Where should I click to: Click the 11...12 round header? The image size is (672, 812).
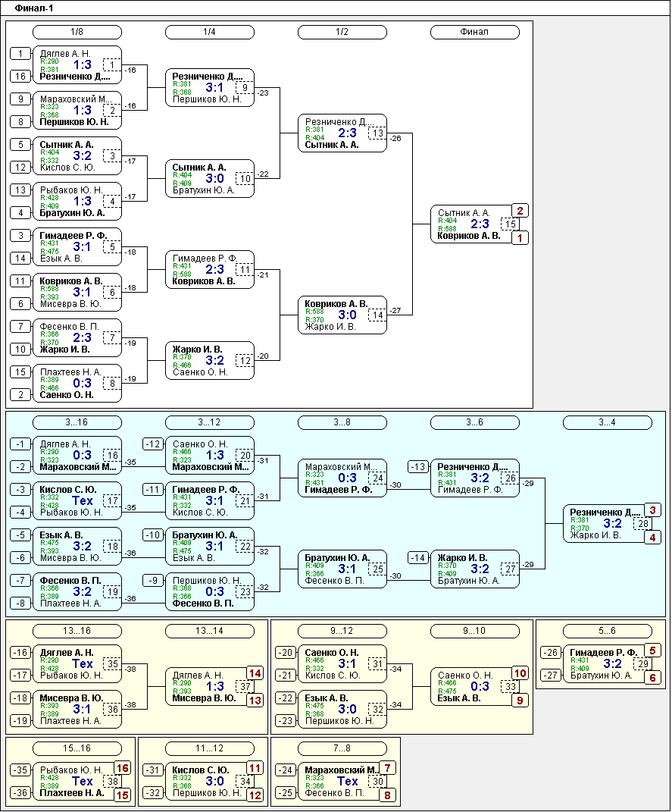click(210, 749)
